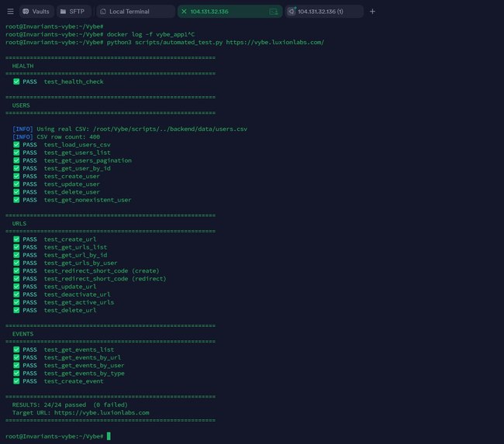The image size is (504, 444).
Task: Click the EVENTS section heading
Action: [22, 334]
